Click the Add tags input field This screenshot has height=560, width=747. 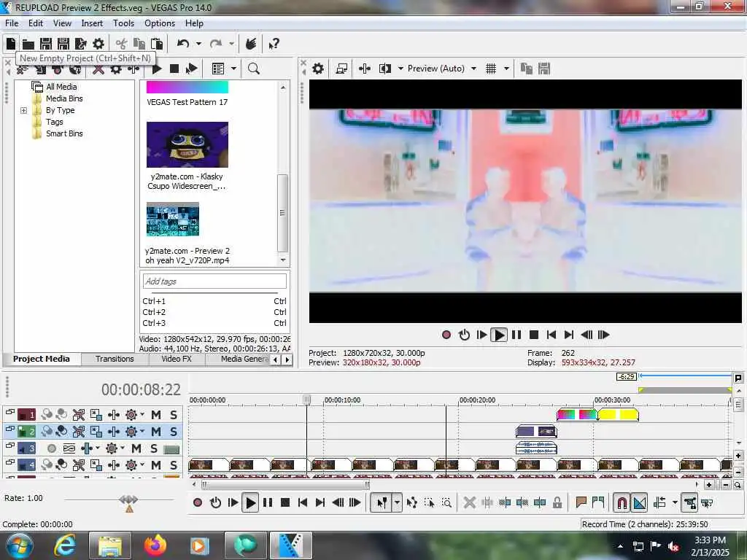click(214, 281)
